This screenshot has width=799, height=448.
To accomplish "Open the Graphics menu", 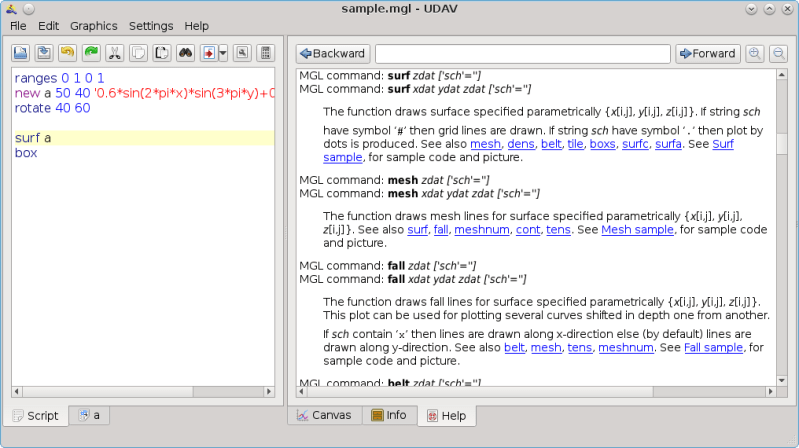I will click(94, 26).
